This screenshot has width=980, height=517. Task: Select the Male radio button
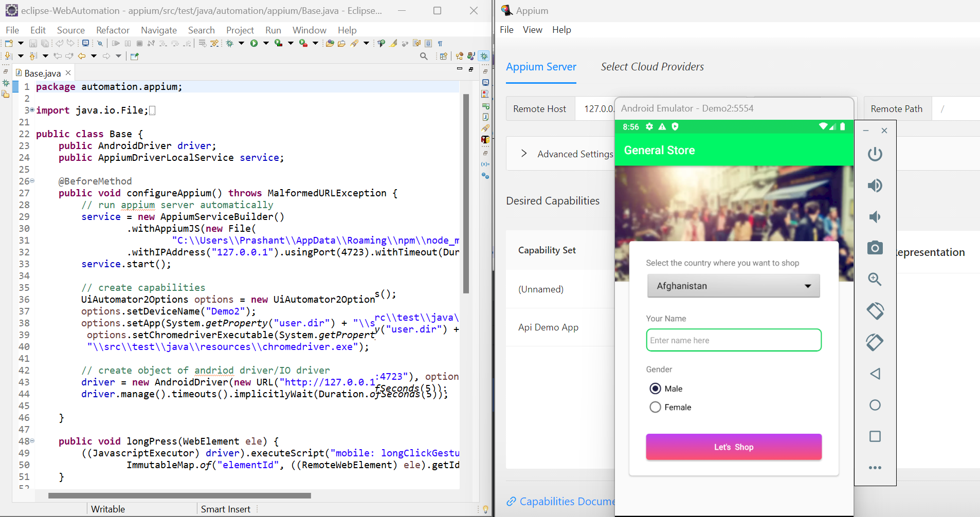(655, 389)
